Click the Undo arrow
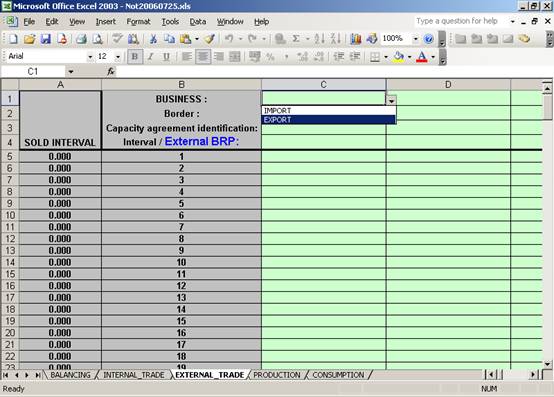 point(229,39)
